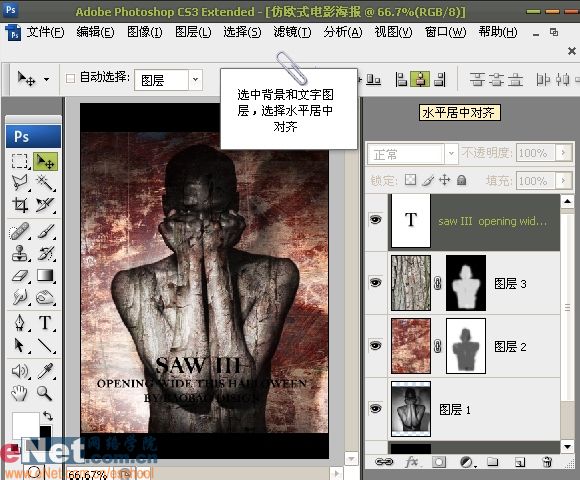Open the 滤镜(T) menu
Viewport: 580px width, 480px height.
(x=292, y=32)
